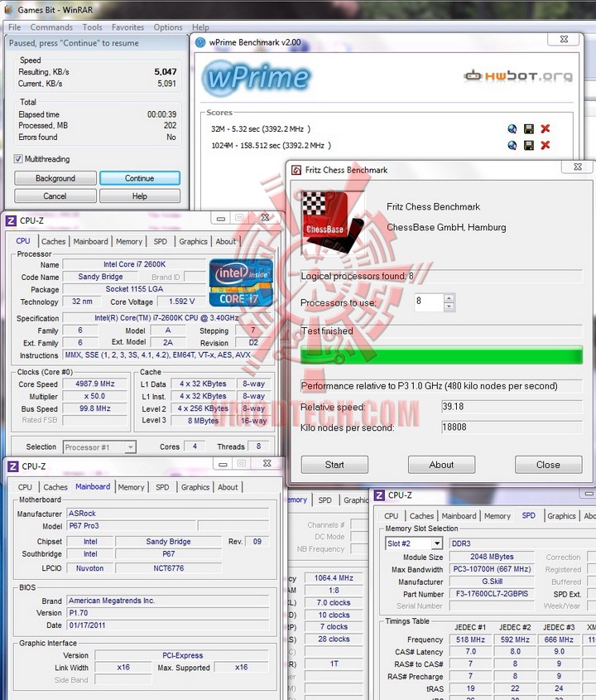The image size is (596, 700).
Task: Click the manufacturer value ASRock
Action: 168,514
